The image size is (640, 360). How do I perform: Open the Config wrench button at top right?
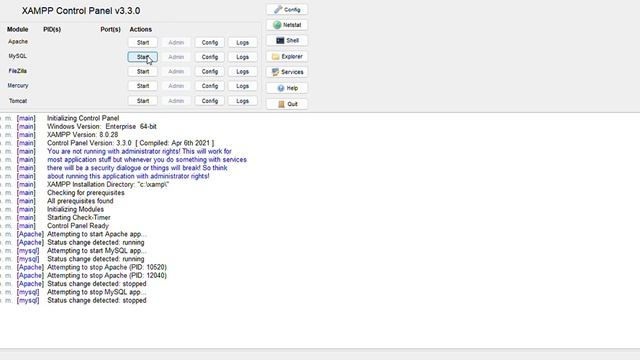tap(287, 9)
